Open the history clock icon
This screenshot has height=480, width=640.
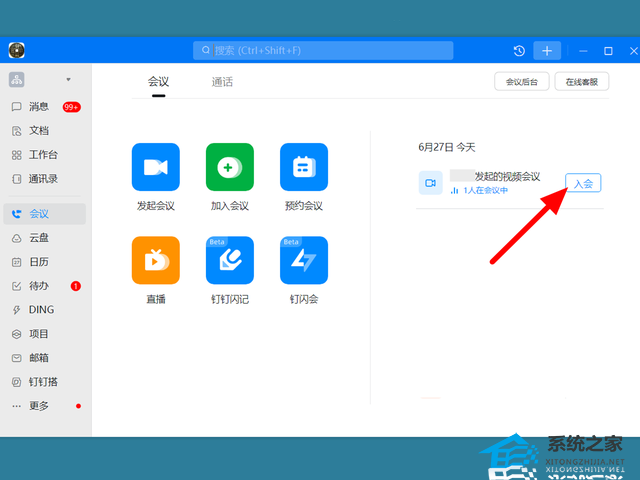coord(519,51)
